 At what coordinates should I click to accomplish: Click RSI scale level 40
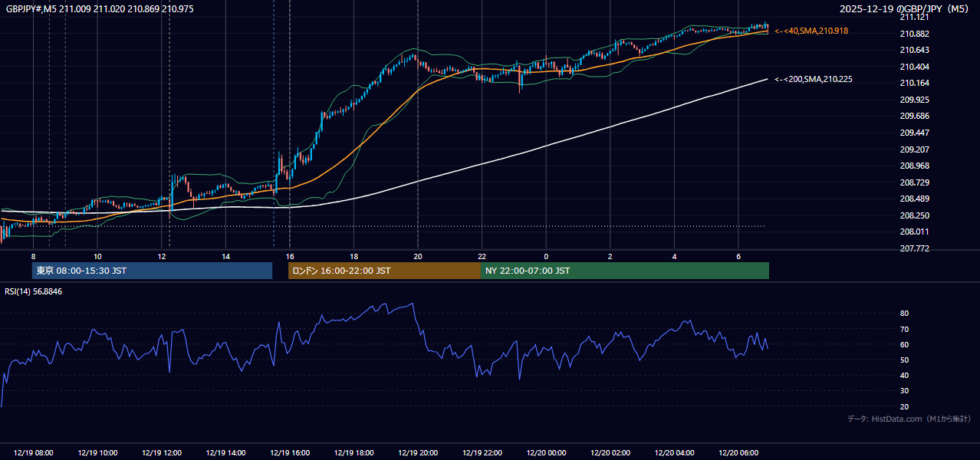904,375
